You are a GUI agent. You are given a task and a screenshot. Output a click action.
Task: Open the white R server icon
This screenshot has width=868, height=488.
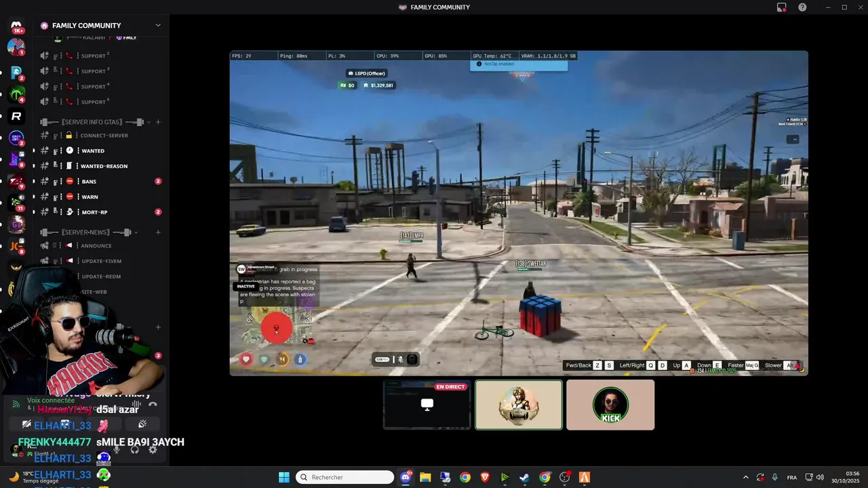16,116
